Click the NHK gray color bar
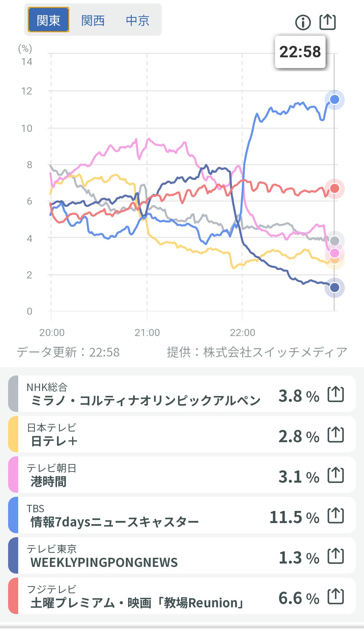 [x=13, y=394]
